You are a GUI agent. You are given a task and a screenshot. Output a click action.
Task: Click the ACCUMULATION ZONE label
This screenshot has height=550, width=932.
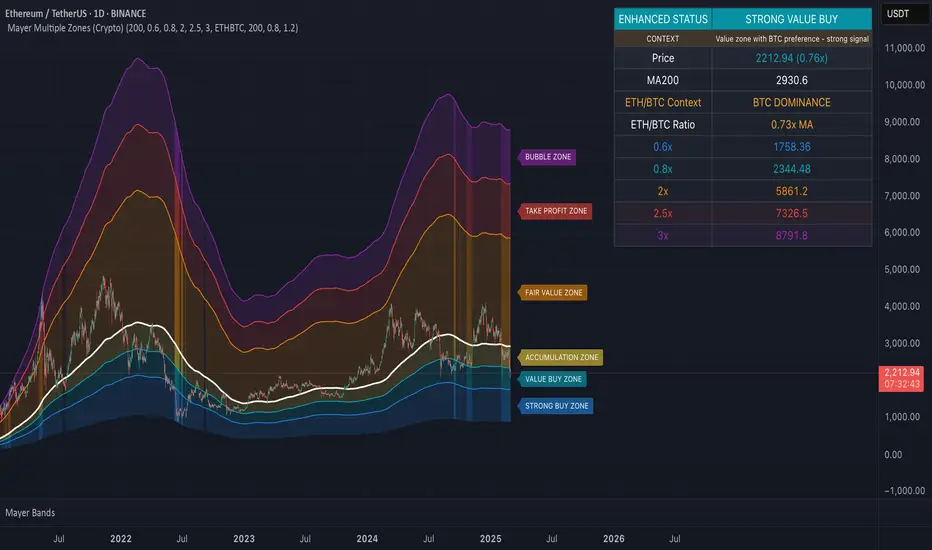coord(561,357)
